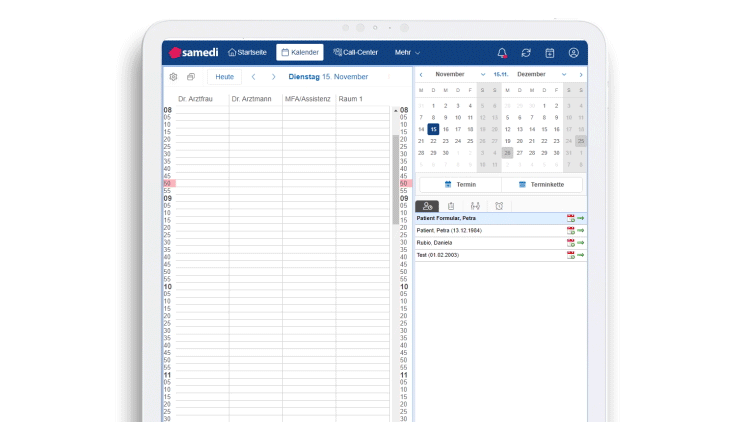The width and height of the screenshot is (750, 422).
Task: Jump to today with Heute button
Action: point(224,77)
